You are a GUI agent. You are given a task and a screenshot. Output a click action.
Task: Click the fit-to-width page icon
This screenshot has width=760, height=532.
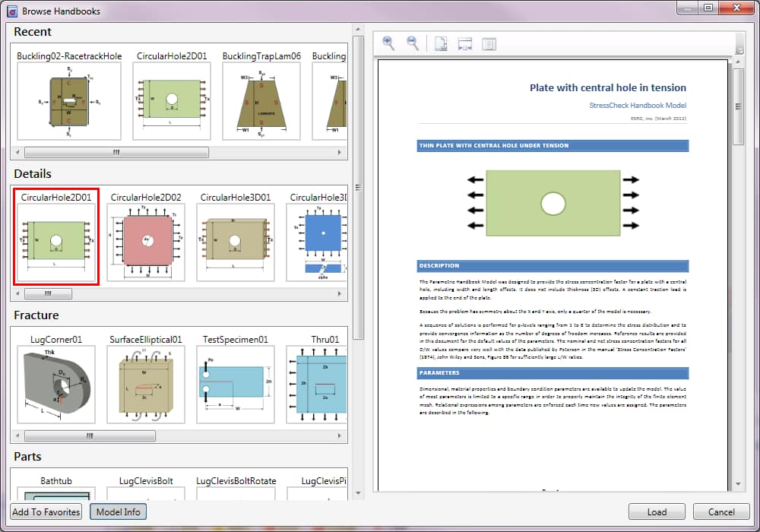pos(465,43)
